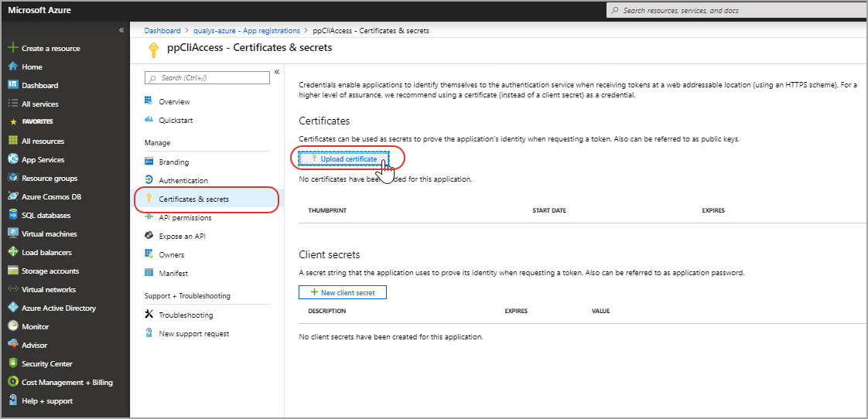Click the Monitor gauge icon
The height and width of the screenshot is (419, 868).
pyautogui.click(x=13, y=326)
